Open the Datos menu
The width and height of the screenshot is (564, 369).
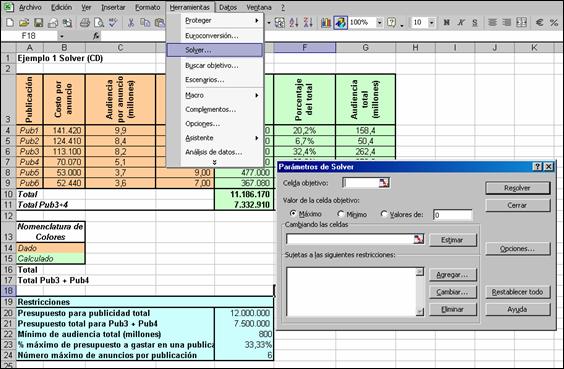click(228, 7)
